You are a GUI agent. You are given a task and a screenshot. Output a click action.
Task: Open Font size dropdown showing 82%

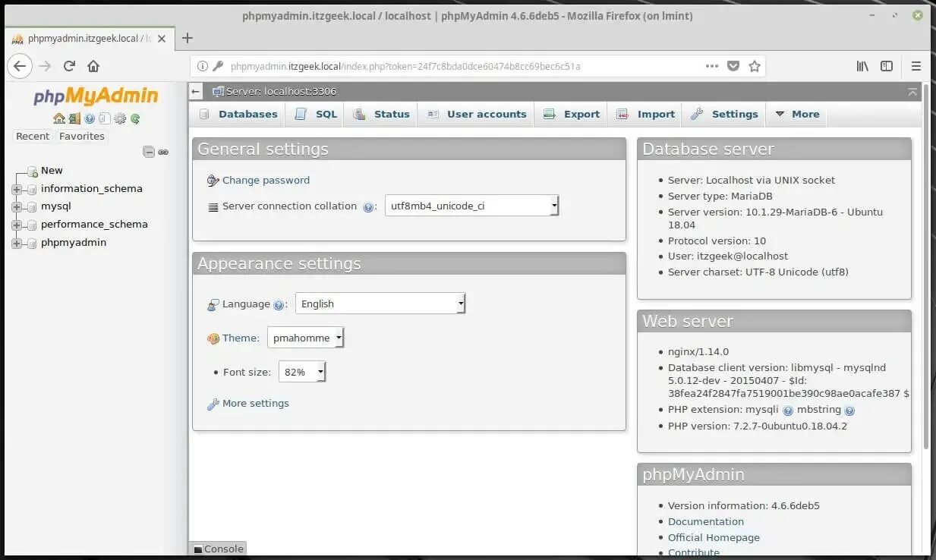click(x=302, y=372)
